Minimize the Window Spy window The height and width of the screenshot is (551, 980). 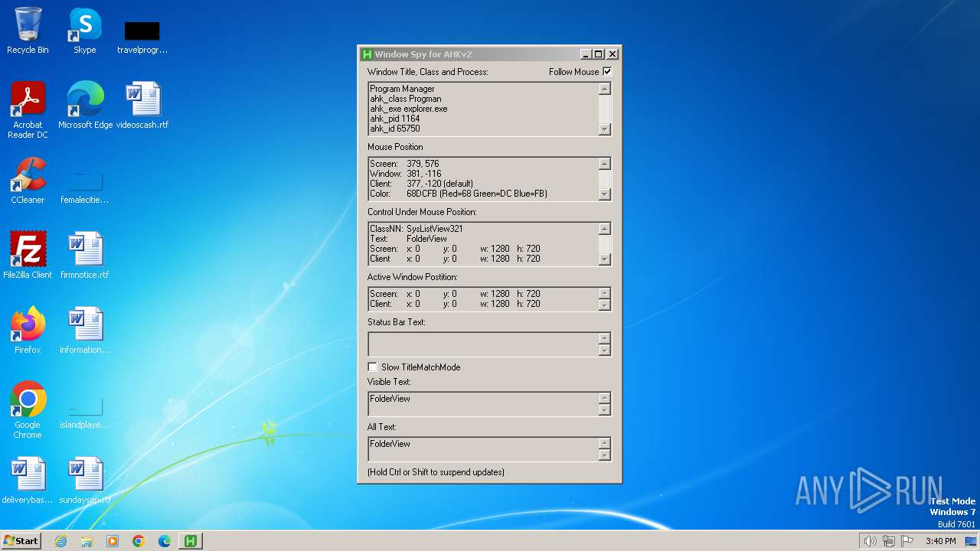[586, 54]
